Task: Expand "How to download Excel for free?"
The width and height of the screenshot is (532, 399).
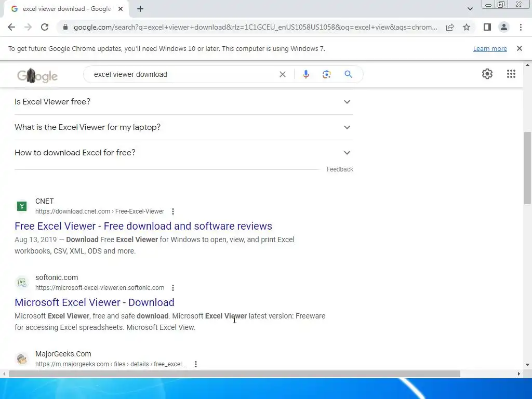Action: point(184,153)
